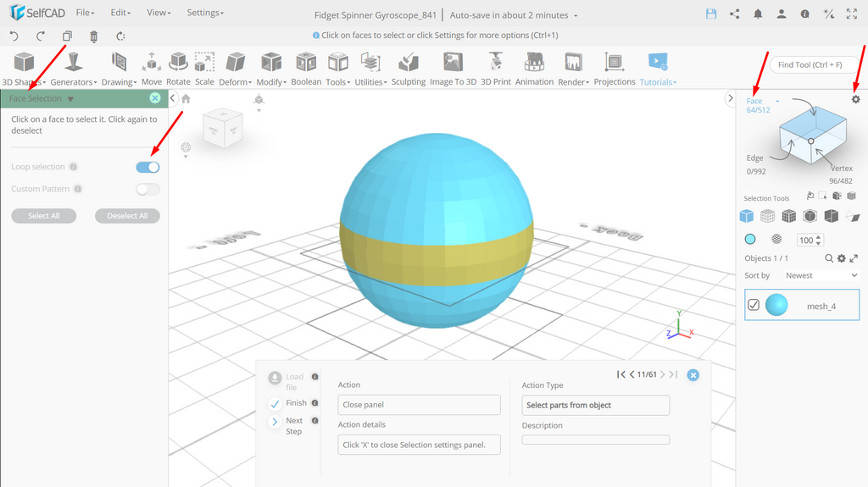The width and height of the screenshot is (868, 487).
Task: Select the Sculpting tool icon
Action: pos(408,63)
